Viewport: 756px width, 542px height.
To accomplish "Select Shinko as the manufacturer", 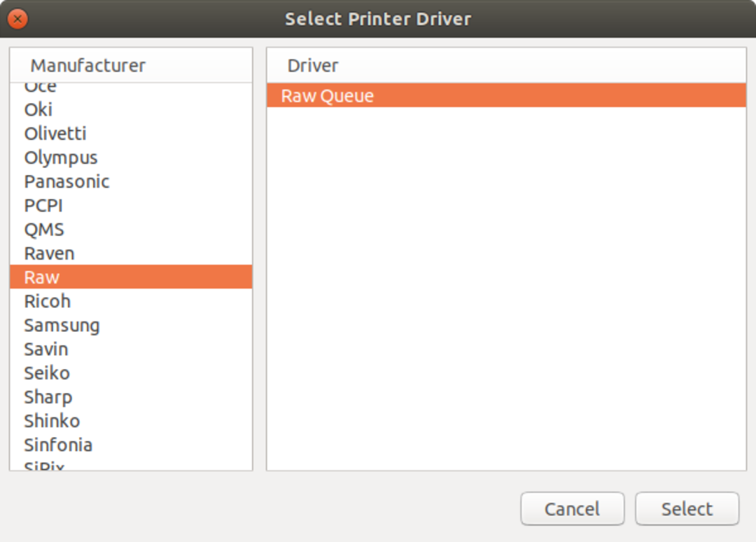I will pyautogui.click(x=52, y=421).
